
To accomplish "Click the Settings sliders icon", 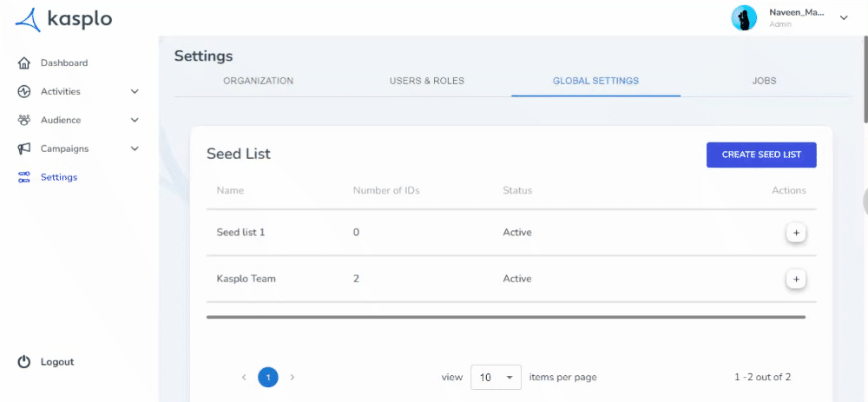I will 23,178.
